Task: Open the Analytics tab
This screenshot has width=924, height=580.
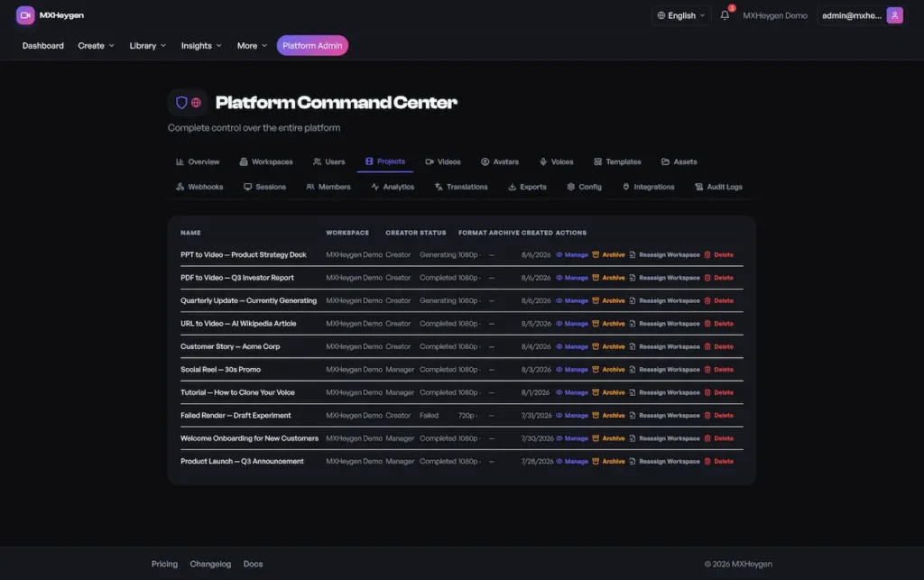Action: pos(393,188)
